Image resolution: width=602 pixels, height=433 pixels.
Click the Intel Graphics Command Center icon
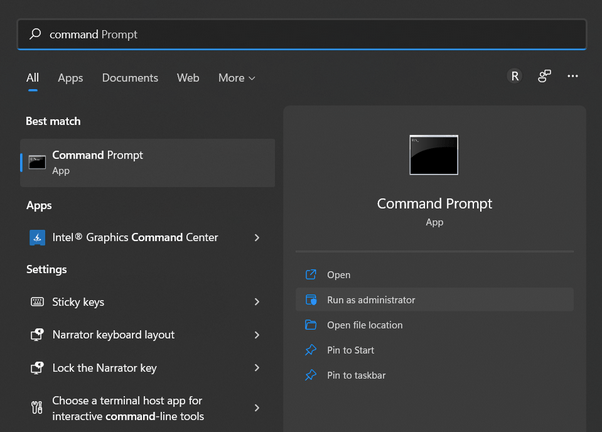pyautogui.click(x=37, y=238)
